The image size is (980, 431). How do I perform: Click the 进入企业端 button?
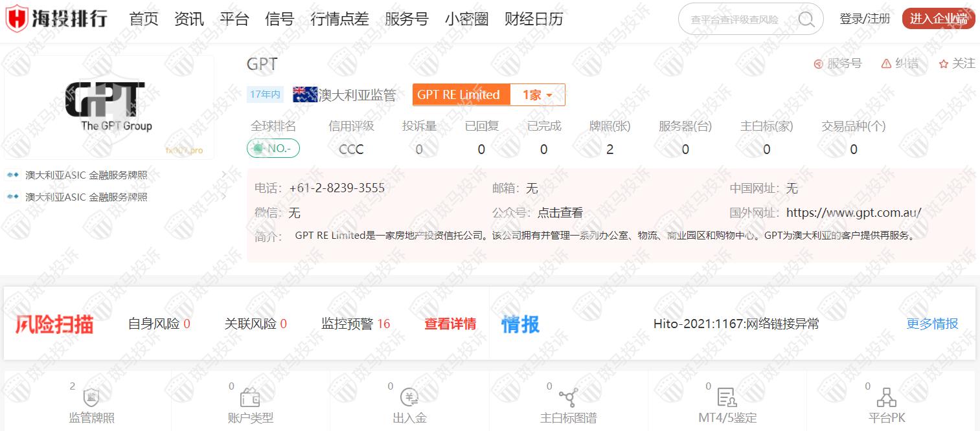[938, 19]
